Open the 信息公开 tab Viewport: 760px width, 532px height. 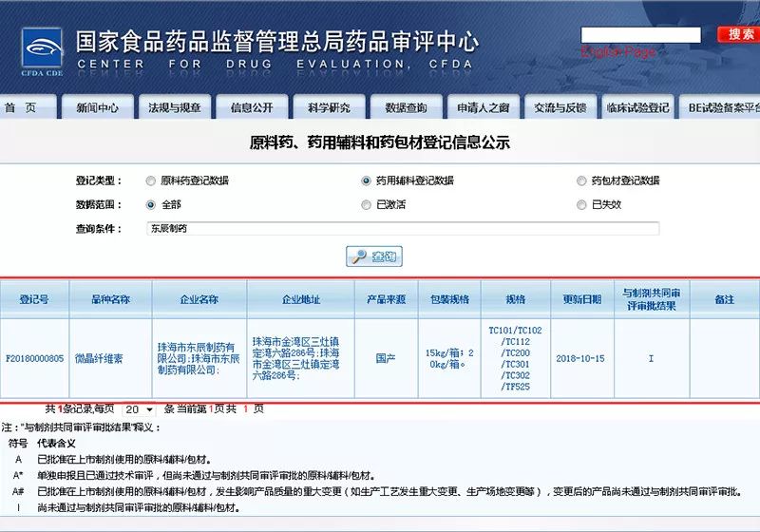pos(252,107)
